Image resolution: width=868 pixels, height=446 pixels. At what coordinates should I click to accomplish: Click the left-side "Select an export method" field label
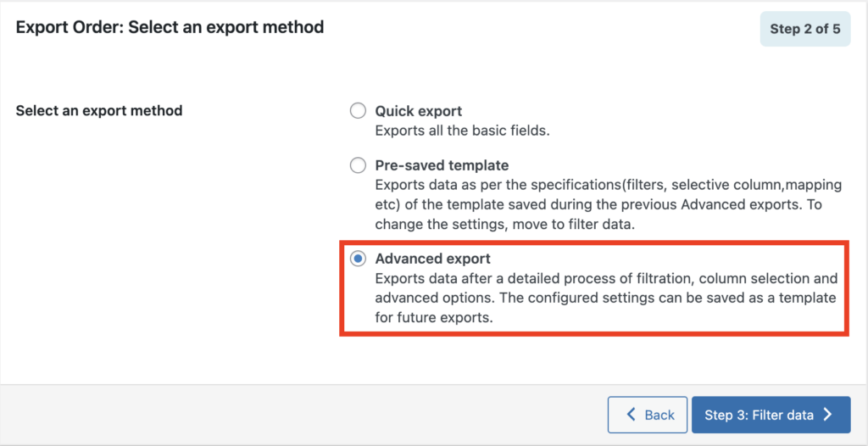(99, 111)
